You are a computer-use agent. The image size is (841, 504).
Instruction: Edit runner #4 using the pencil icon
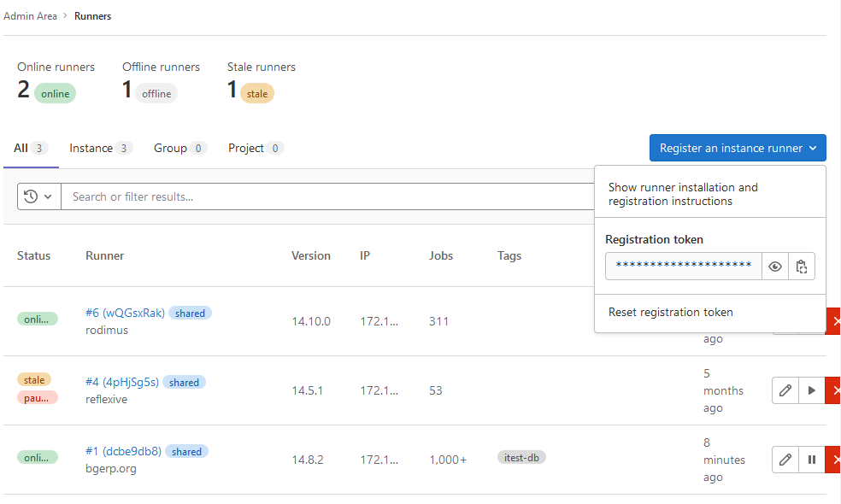click(785, 390)
